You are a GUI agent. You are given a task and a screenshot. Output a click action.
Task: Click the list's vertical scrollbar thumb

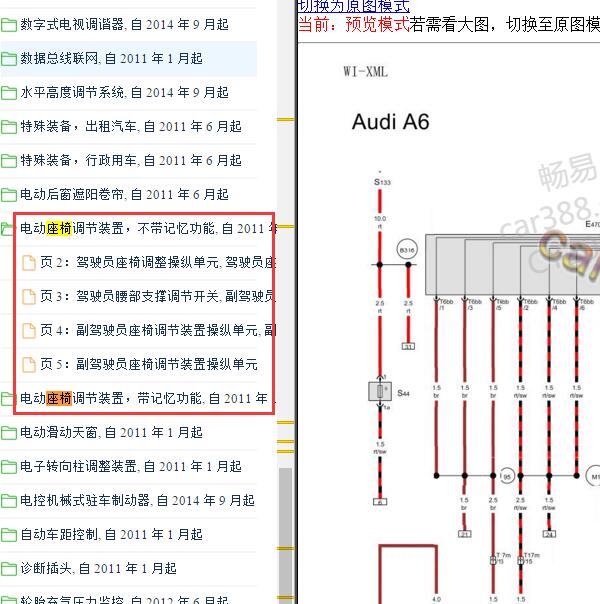[x=285, y=535]
